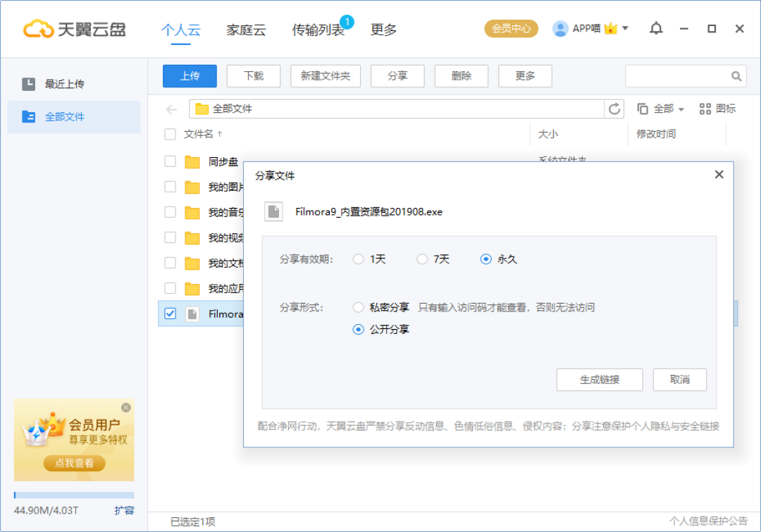Click the refresh icon beside the path bar

pos(614,109)
